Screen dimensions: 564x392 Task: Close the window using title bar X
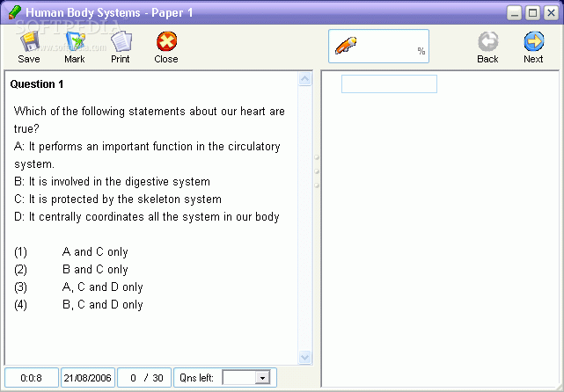(551, 13)
